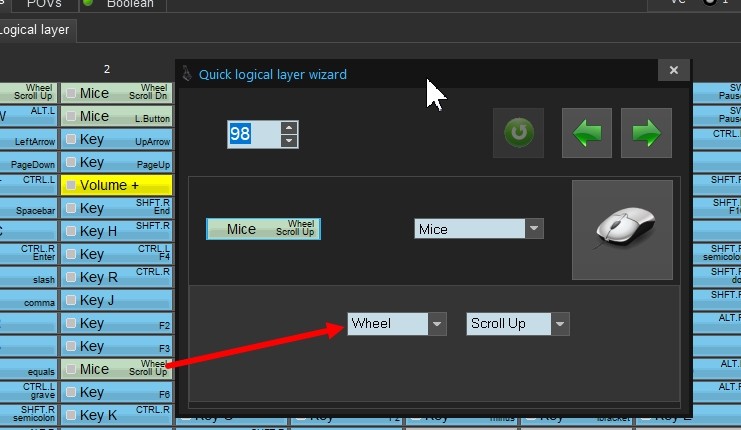Select the SHFT.R semicolon cell in first column

[x=28, y=415]
